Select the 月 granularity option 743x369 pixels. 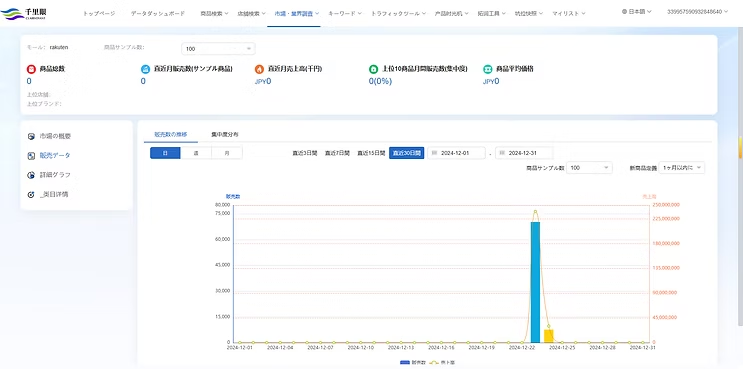[227, 153]
